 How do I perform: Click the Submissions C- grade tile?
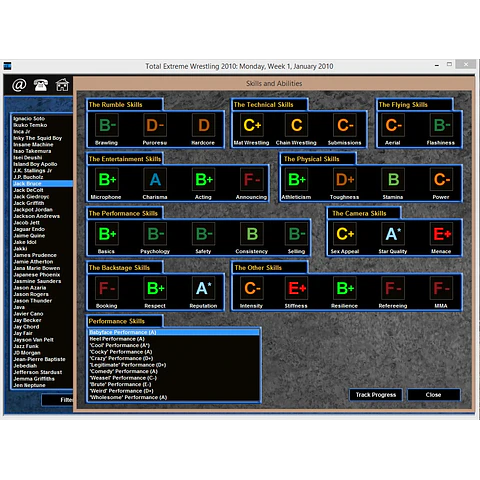click(345, 125)
